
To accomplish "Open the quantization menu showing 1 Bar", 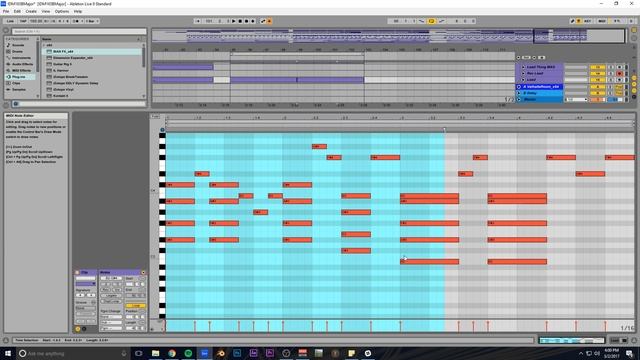I will click(x=91, y=21).
